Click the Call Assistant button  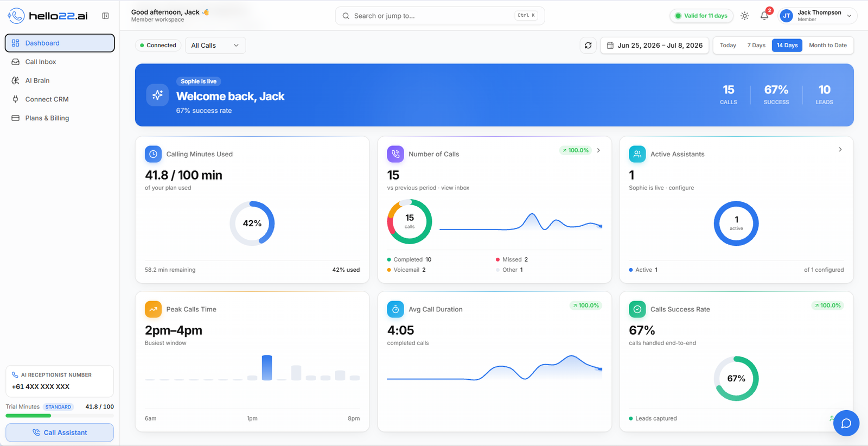click(60, 432)
